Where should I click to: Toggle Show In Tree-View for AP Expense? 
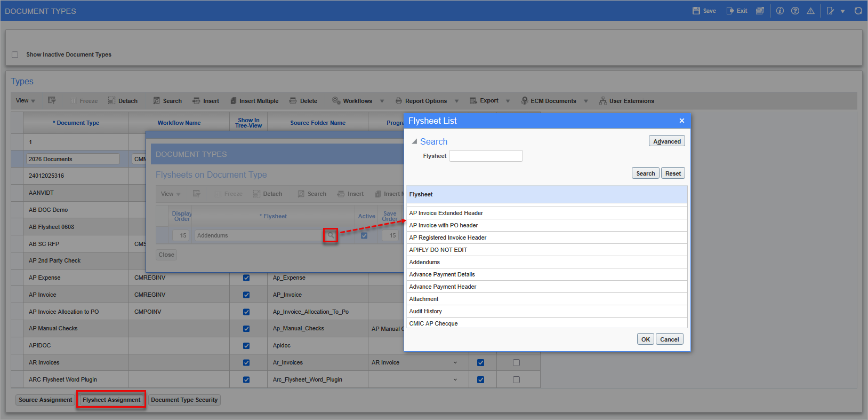(x=246, y=278)
